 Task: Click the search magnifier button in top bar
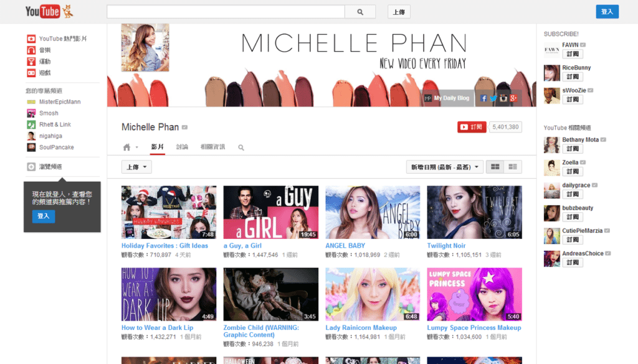click(x=360, y=11)
